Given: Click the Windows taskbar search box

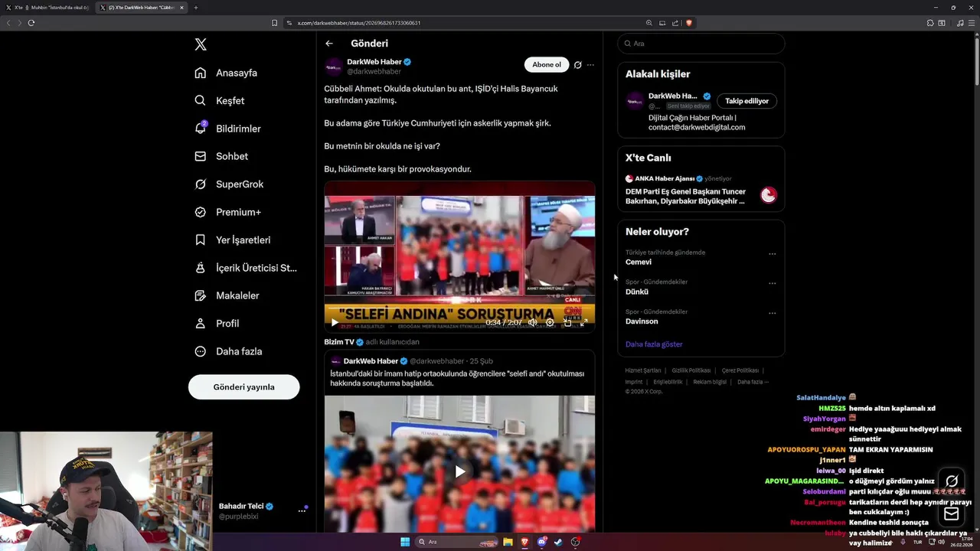Looking at the screenshot, I should [x=455, y=542].
